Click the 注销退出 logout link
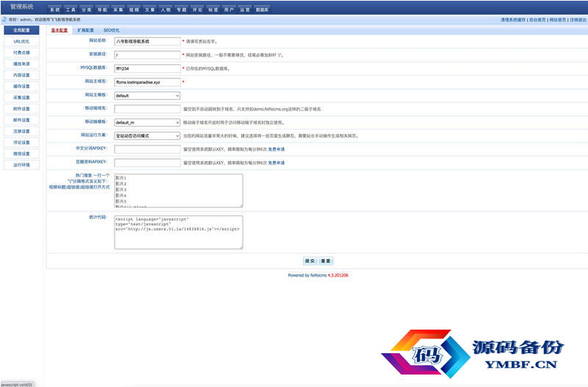 pos(578,20)
